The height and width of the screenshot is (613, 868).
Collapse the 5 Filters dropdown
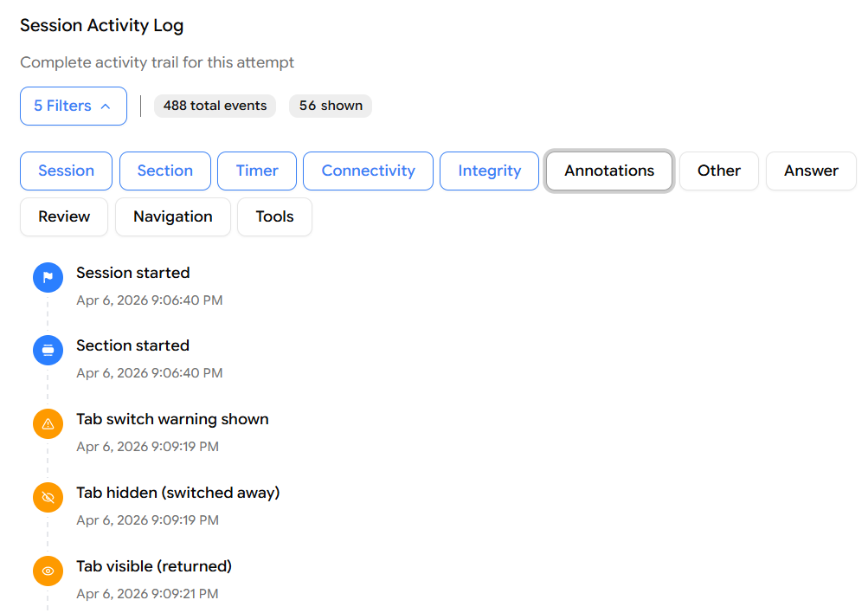click(x=74, y=106)
